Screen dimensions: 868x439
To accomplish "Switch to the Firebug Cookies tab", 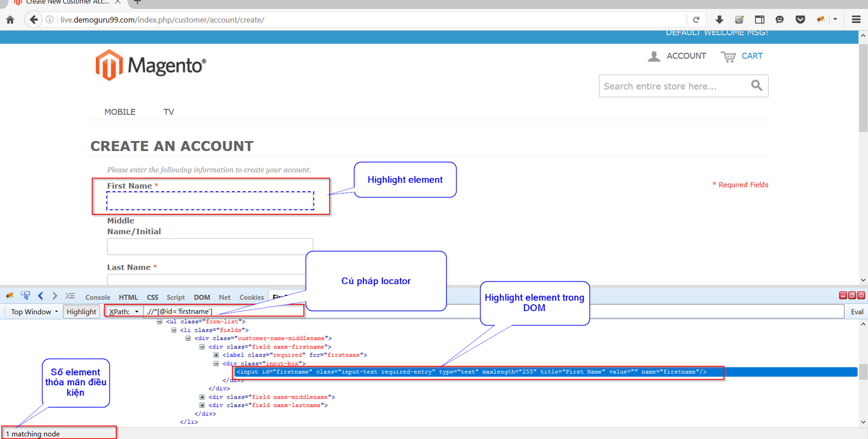I will [x=251, y=297].
